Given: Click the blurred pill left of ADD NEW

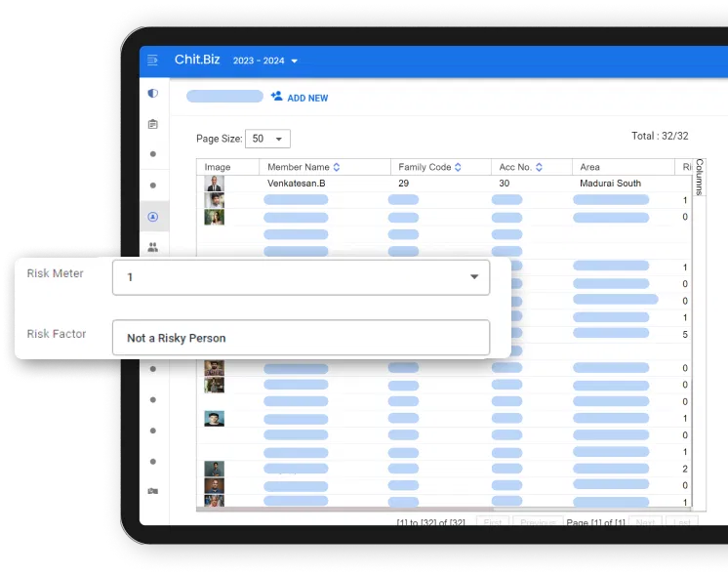Looking at the screenshot, I should tap(224, 96).
